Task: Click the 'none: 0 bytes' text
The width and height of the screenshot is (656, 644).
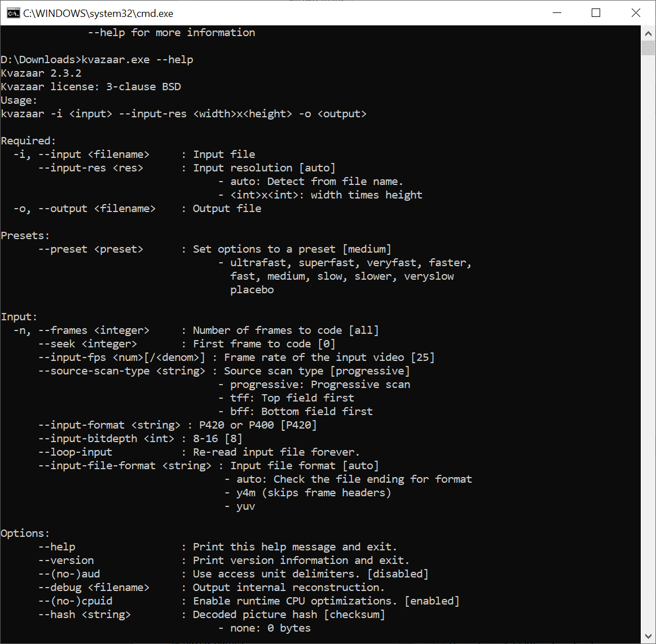Action: click(270, 628)
